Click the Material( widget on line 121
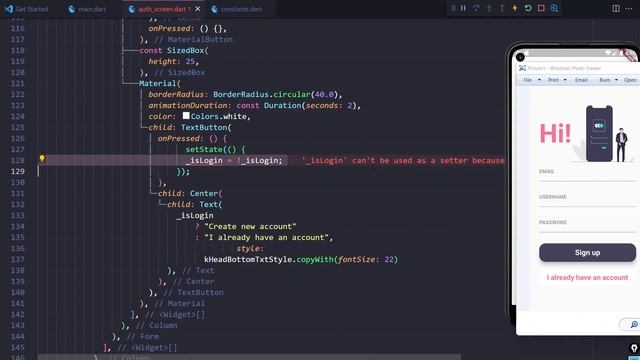Screen dimensions: 640x360 point(160,83)
